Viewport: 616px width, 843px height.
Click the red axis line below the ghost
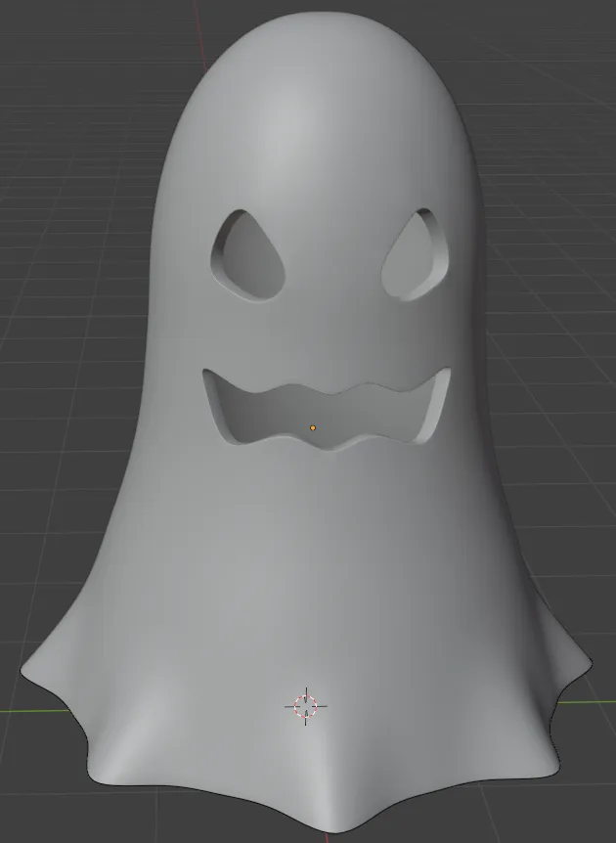(x=327, y=838)
